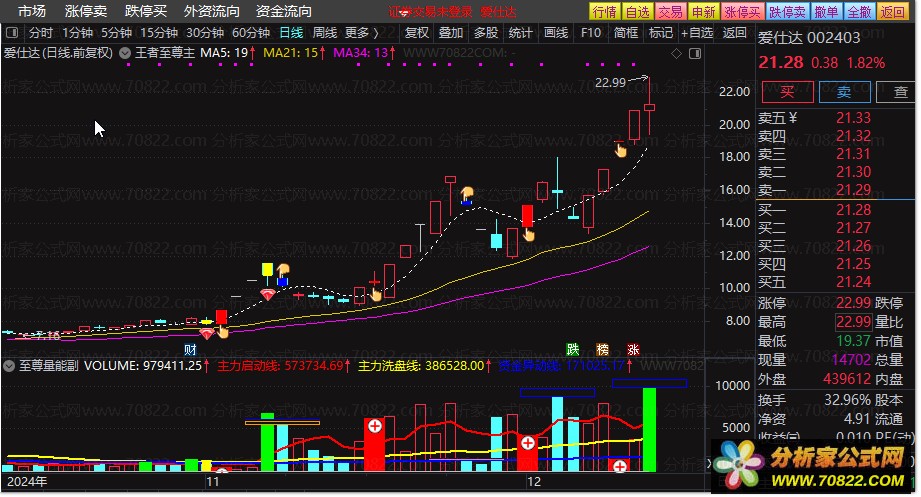Activate the 画线 drawing tool
This screenshot has height=497, width=921.
pos(556,33)
